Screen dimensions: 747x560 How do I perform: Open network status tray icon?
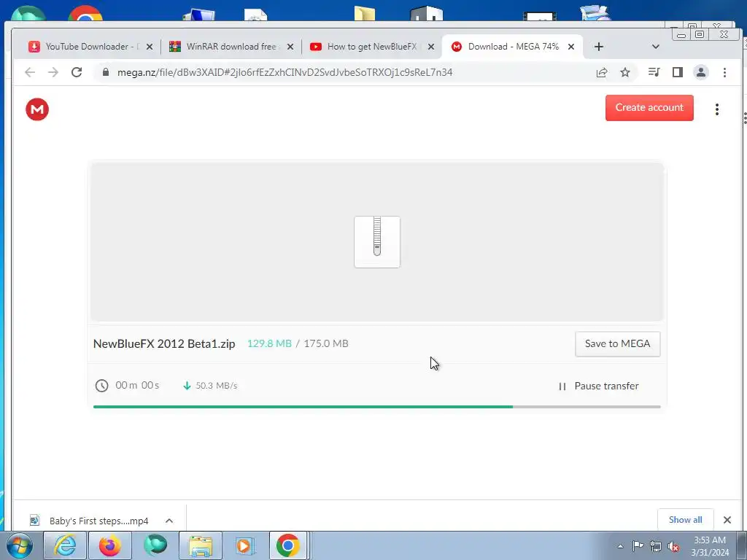click(656, 546)
